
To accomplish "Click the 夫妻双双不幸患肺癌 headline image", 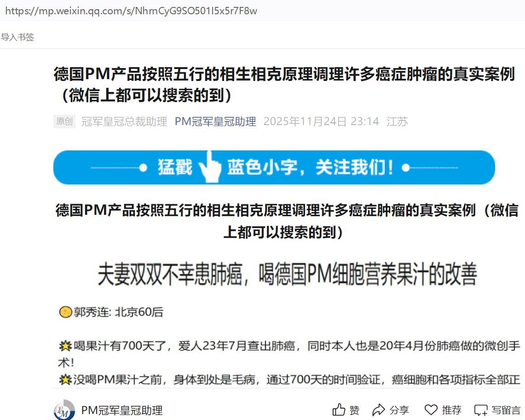I will coord(287,275).
